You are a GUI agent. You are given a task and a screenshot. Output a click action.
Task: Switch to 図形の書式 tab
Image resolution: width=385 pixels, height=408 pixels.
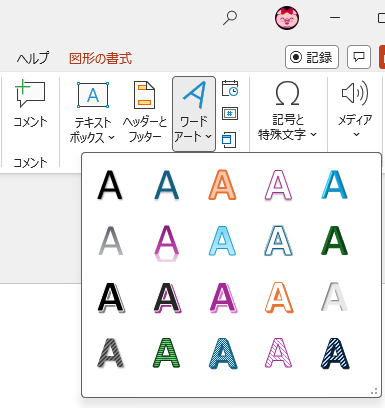[100, 59]
